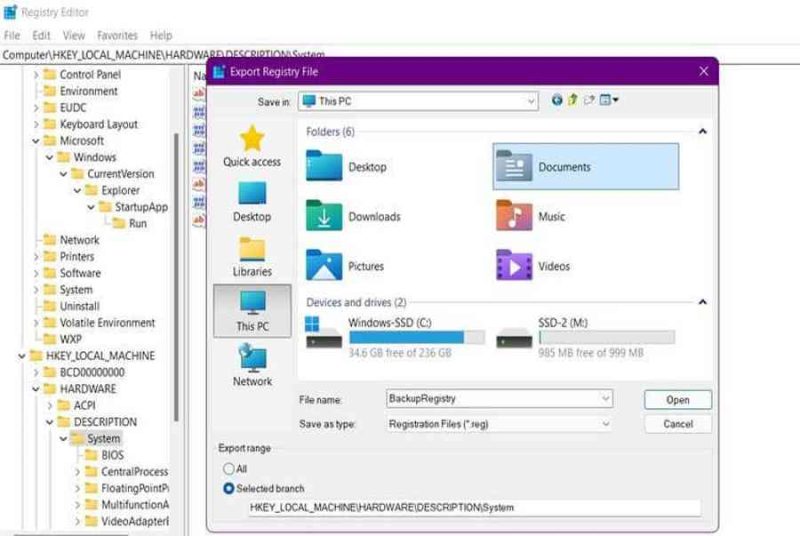The image size is (800, 536).
Task: Select Quick access star in places bar
Action: (252, 146)
